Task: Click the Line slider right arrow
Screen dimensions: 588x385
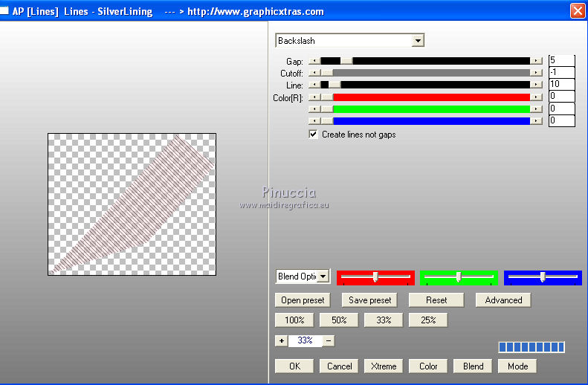Action: [536, 85]
